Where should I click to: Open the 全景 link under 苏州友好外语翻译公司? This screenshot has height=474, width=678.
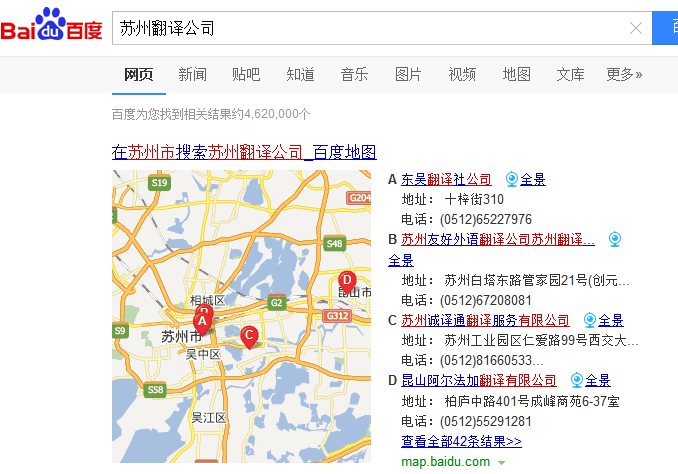point(401,260)
